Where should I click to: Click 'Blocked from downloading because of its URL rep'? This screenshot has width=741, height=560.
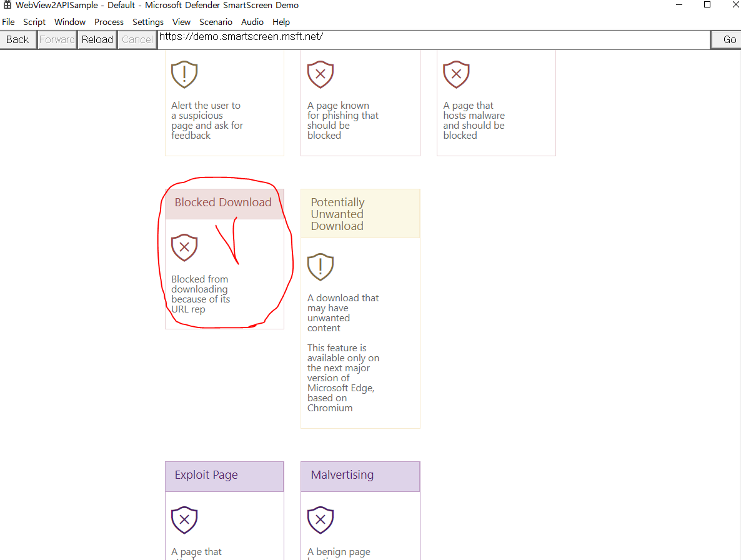click(x=201, y=294)
